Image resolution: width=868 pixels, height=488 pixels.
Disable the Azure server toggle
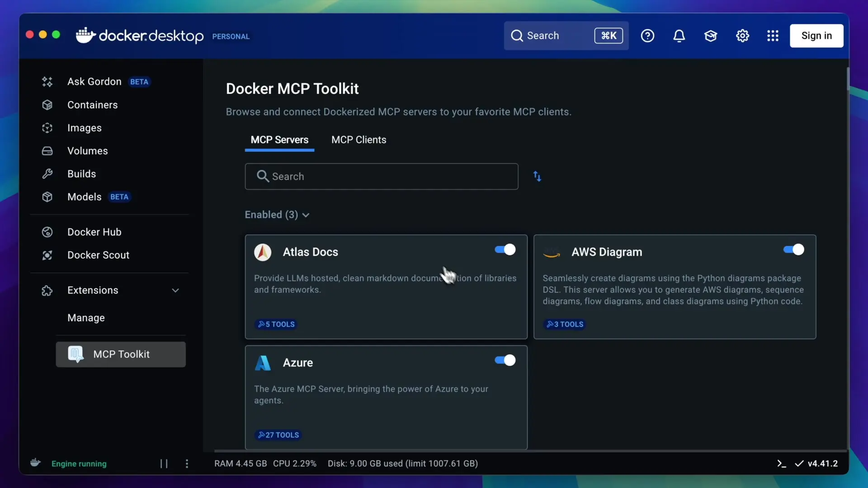pos(505,360)
